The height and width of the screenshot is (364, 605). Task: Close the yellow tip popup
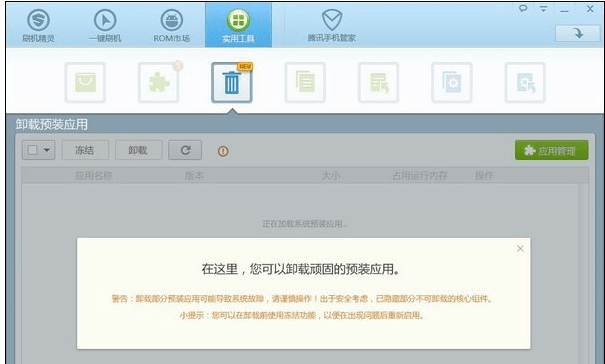point(520,249)
